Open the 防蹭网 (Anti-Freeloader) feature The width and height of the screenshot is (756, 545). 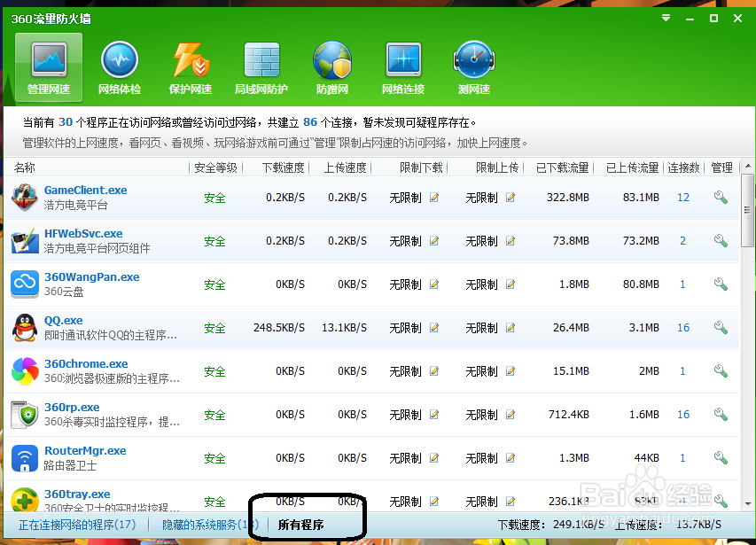click(x=332, y=66)
